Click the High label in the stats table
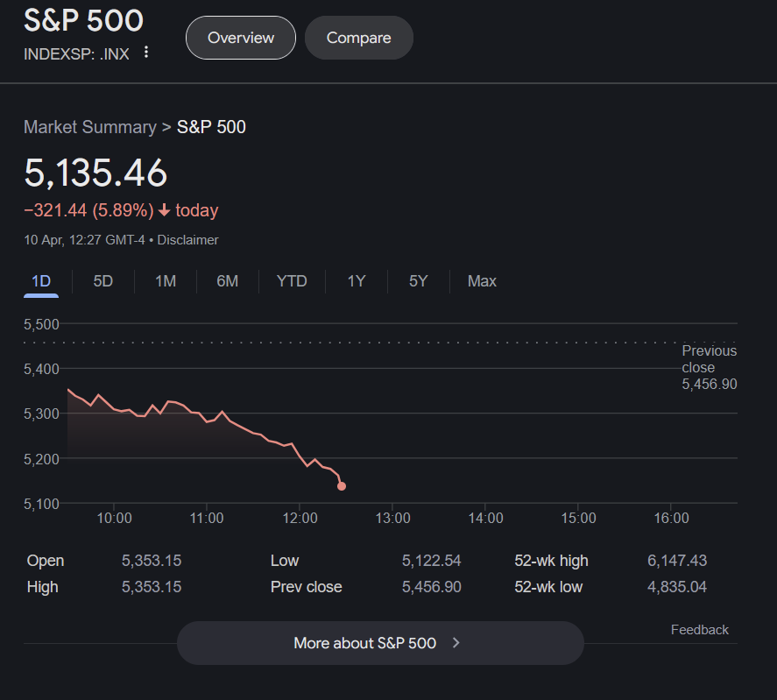Viewport: 777px width, 700px height. [43, 587]
